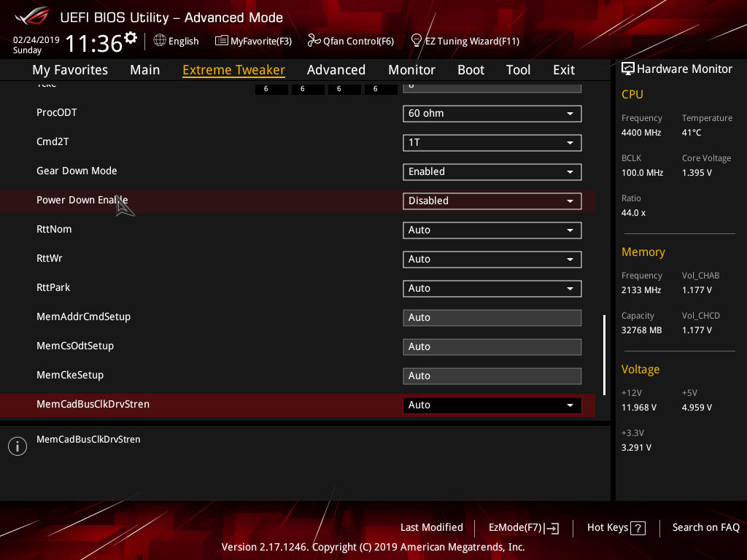Open the ProcODT dropdown
This screenshot has width=747, height=560.
(492, 113)
